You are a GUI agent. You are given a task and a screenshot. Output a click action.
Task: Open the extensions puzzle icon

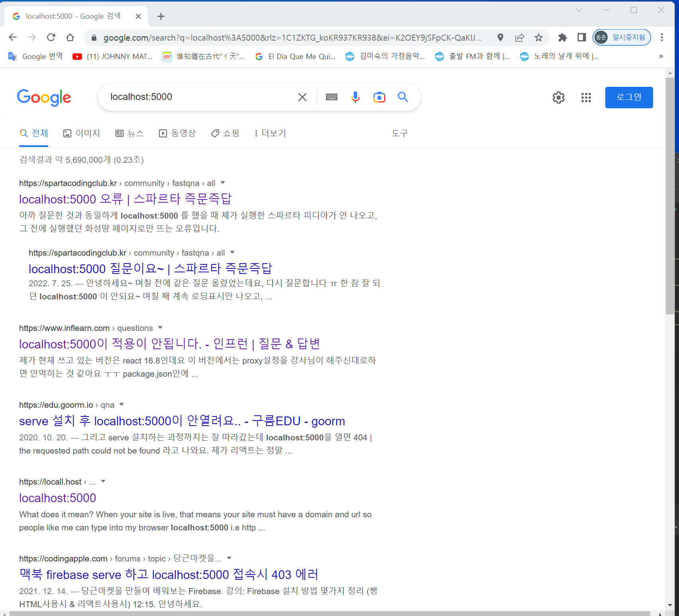click(x=563, y=37)
